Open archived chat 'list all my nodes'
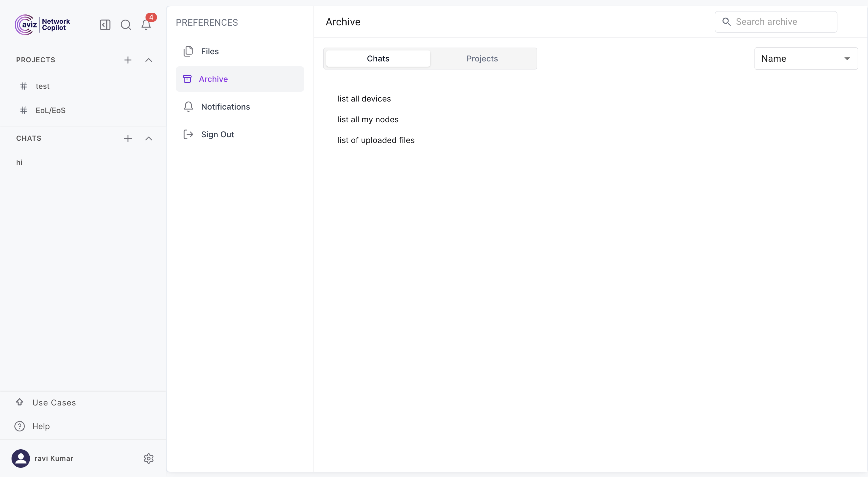The image size is (868, 477). [368, 119]
